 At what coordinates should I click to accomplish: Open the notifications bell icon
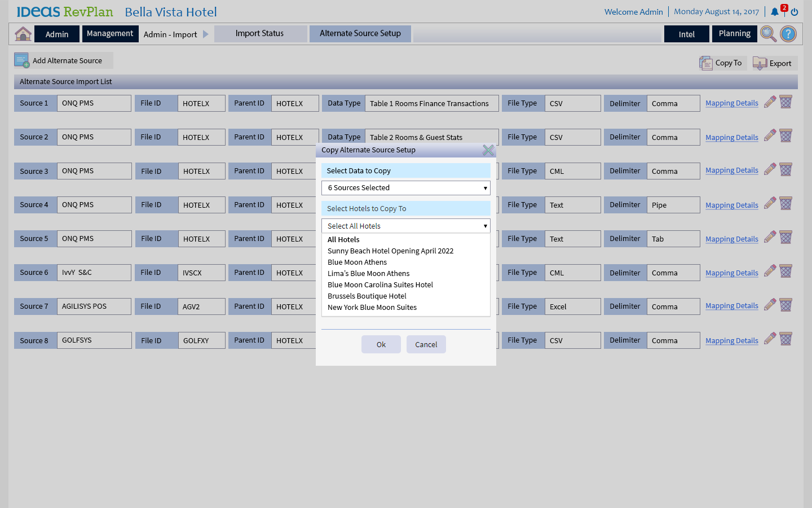[775, 12]
